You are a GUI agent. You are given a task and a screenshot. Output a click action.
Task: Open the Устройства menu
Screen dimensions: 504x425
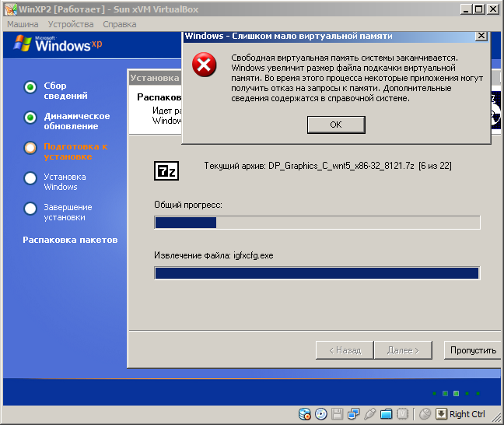(71, 24)
